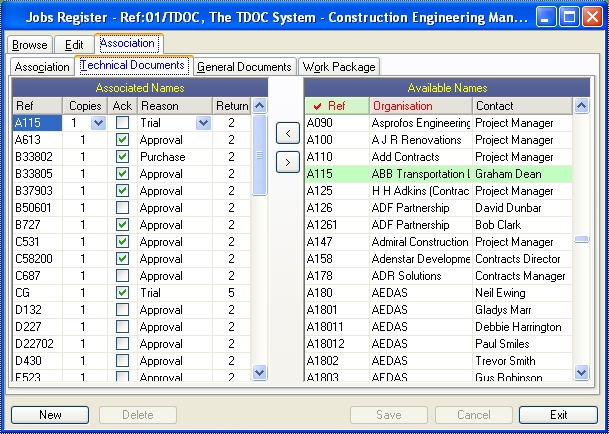Click the red checkmark Ref column header
This screenshot has width=609, height=434.
337,106
